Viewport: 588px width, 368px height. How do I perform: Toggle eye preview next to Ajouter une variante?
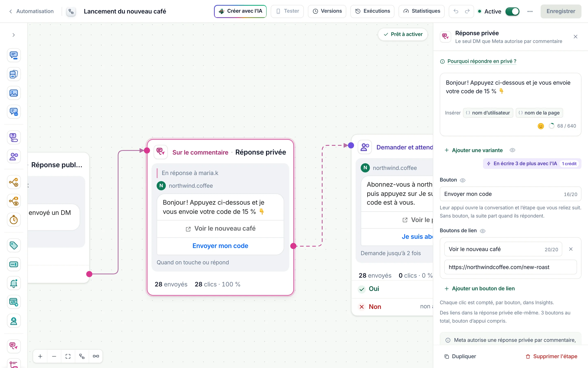(512, 150)
